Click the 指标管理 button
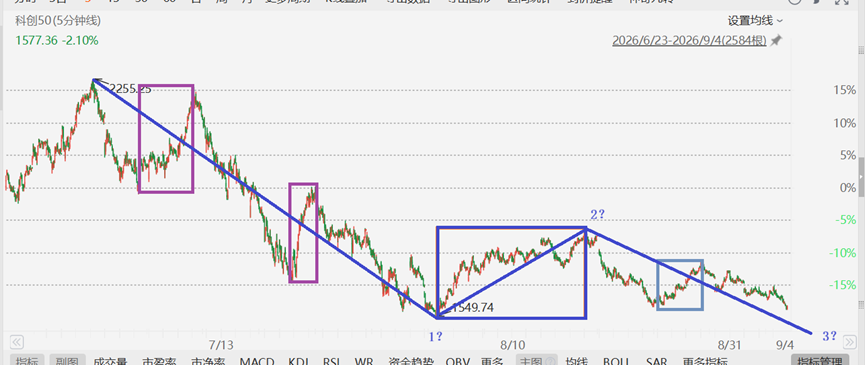The width and height of the screenshot is (865, 365). (x=820, y=361)
